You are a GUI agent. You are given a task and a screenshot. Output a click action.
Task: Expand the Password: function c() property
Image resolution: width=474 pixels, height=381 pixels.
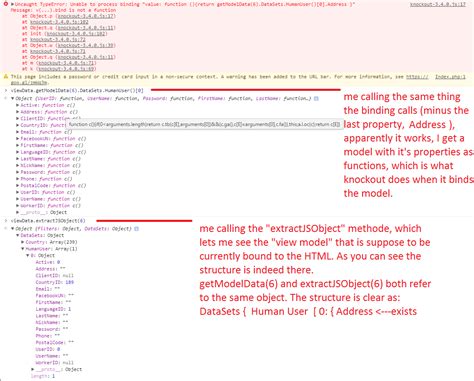tap(18, 172)
